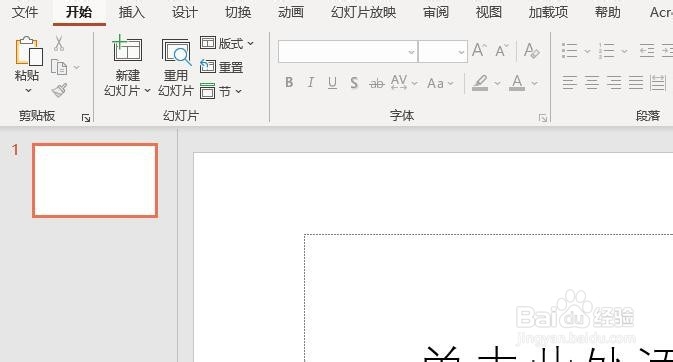Align text right
This screenshot has width=673, height=362.
[614, 82]
